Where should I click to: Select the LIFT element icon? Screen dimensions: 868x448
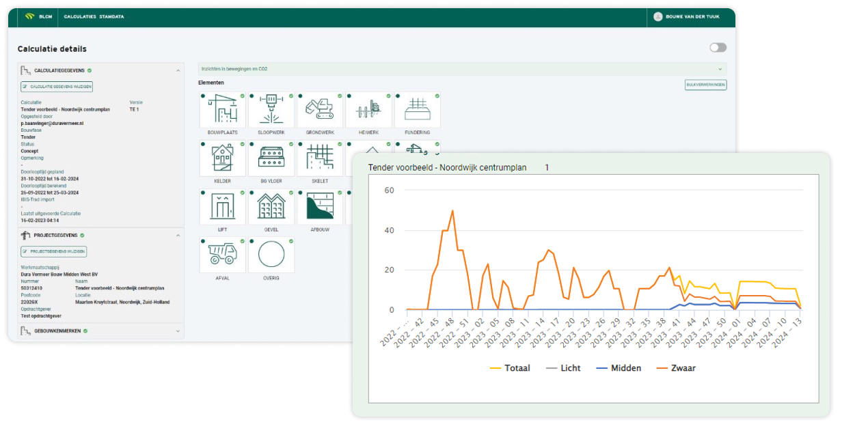222,206
